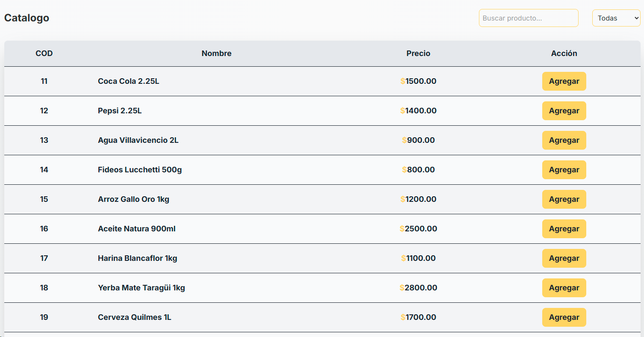644x337 pixels.
Task: Add Pepsi 2.25L with Agregar button
Action: click(x=564, y=111)
